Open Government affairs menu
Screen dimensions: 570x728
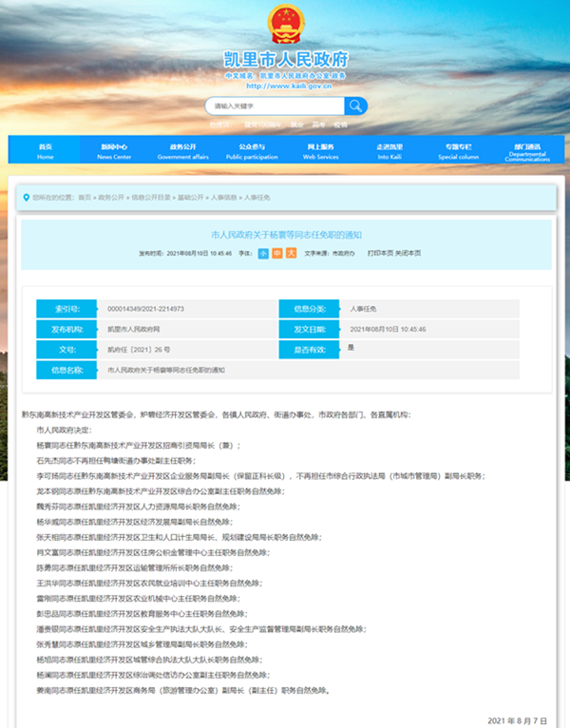[182, 151]
